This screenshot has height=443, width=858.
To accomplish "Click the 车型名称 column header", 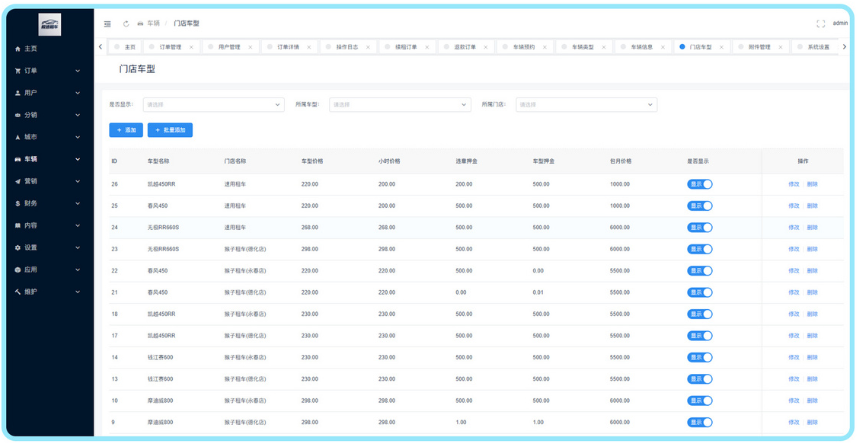I will pos(158,161).
